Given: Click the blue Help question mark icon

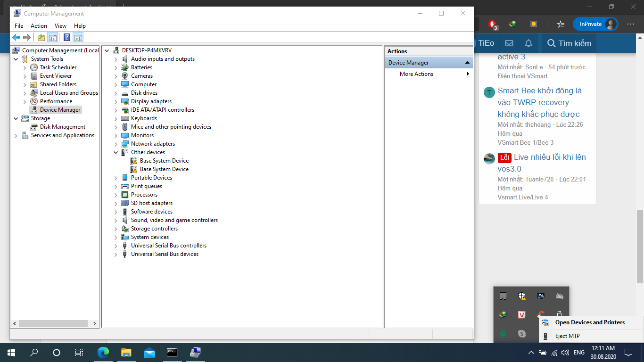Looking at the screenshot, I should 66,38.
